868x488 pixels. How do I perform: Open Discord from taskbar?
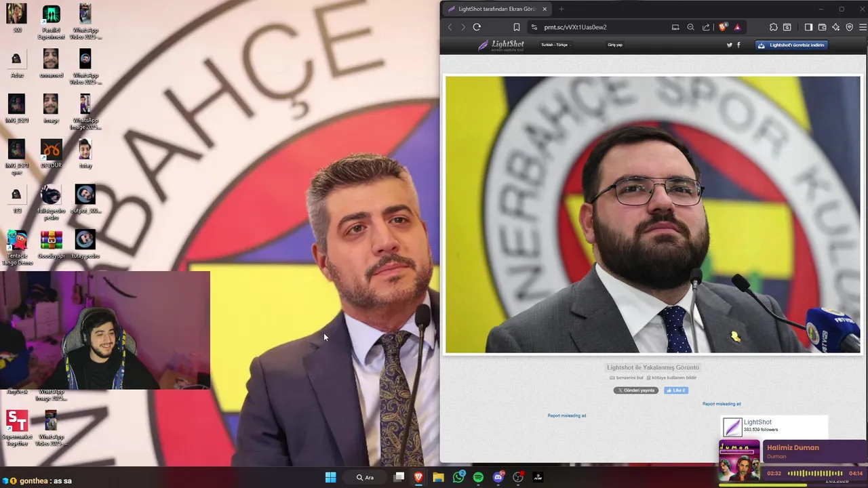pyautogui.click(x=498, y=477)
